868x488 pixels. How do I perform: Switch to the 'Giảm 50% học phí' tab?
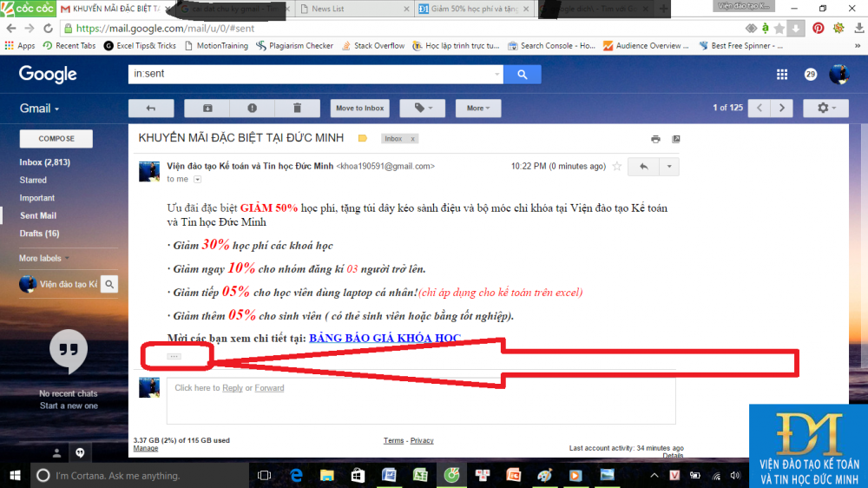point(475,9)
